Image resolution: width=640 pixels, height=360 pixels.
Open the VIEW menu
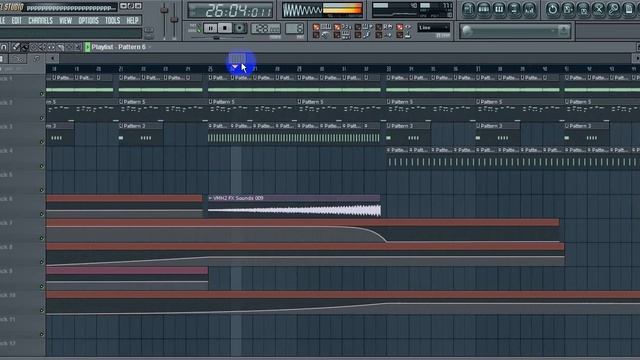coord(65,20)
